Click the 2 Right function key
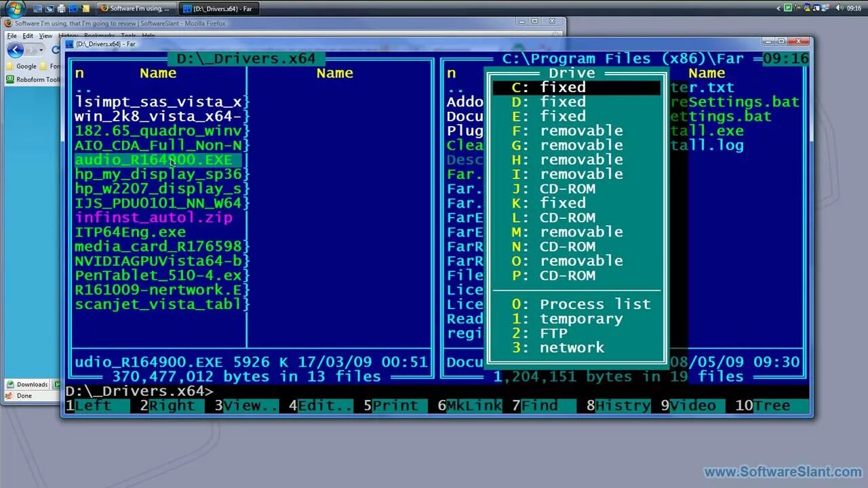 [172, 405]
